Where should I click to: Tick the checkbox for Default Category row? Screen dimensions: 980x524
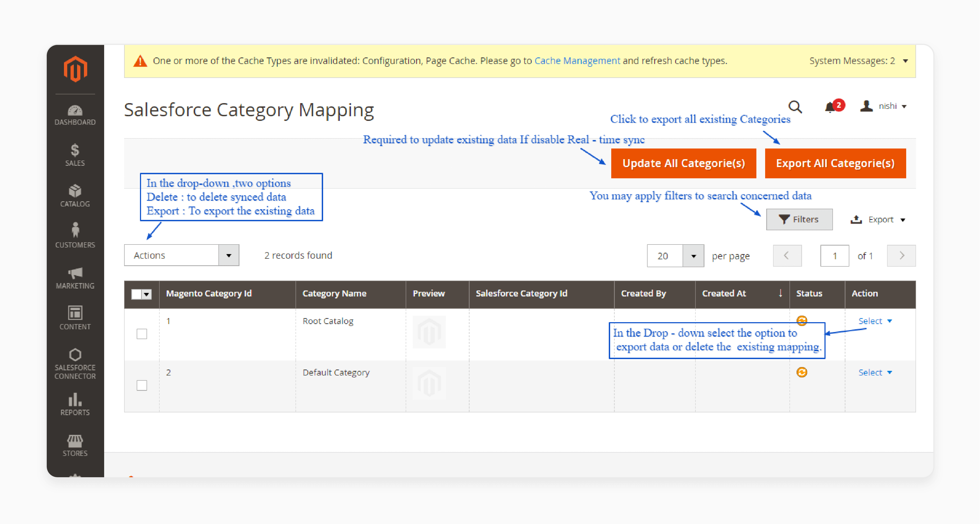coord(142,385)
